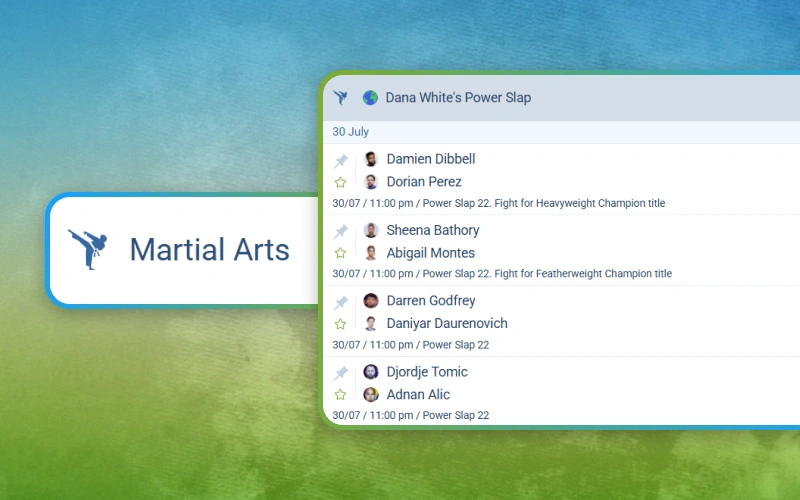Open fighter Dorian Perez
The height and width of the screenshot is (500, 800).
pos(424,182)
